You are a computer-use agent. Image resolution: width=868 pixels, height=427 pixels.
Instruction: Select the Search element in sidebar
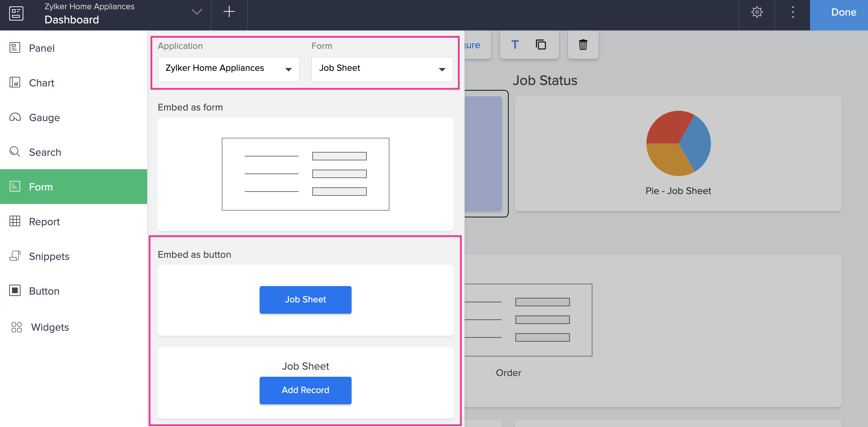(x=45, y=152)
